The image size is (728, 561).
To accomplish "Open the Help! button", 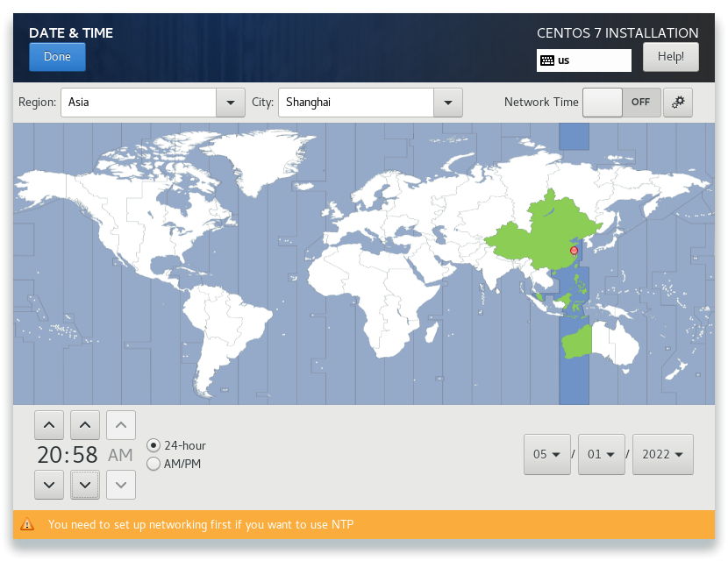I will [670, 57].
